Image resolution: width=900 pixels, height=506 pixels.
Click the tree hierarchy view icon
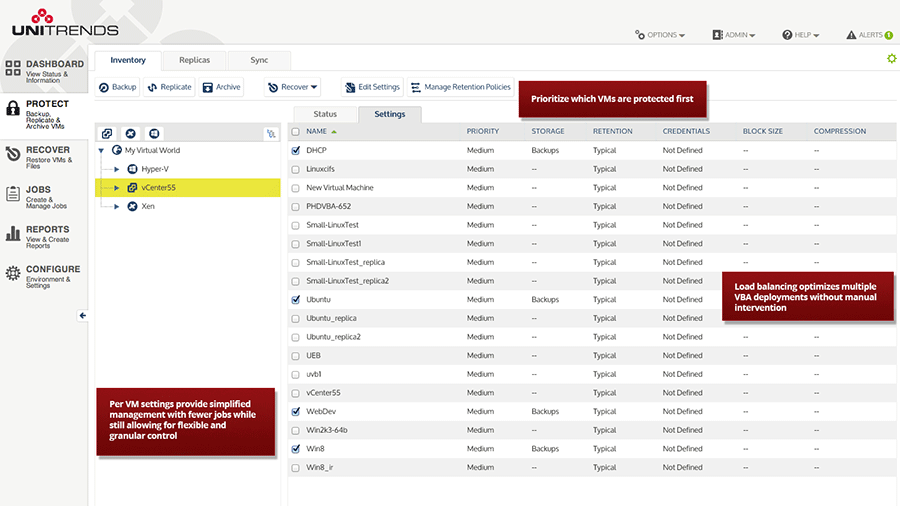[271, 134]
